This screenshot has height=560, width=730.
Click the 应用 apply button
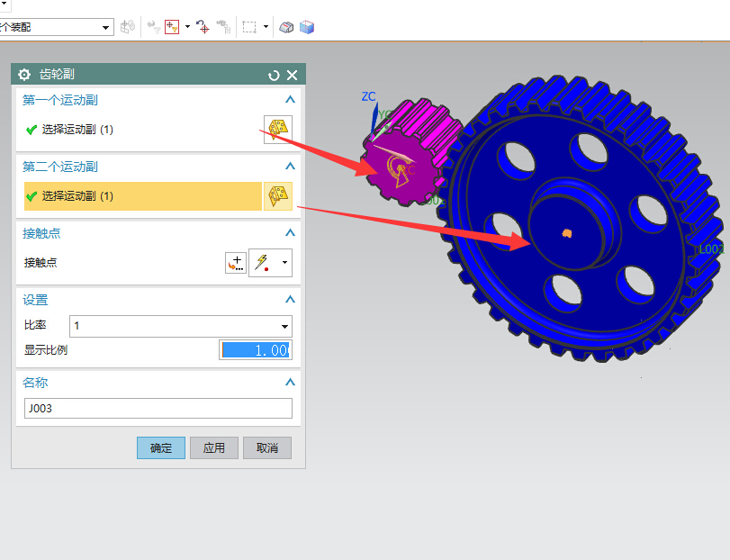(214, 447)
